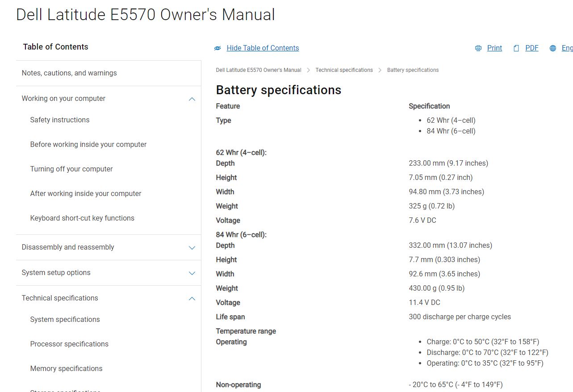Viewport: 573px width, 392px height.
Task: Click the 233.00 mm (9.17 inches) value
Action: pyautogui.click(x=448, y=163)
